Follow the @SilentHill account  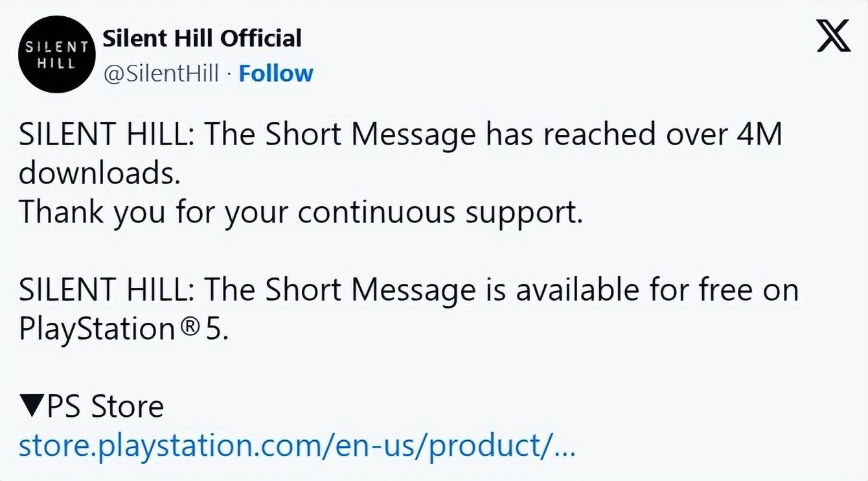276,73
